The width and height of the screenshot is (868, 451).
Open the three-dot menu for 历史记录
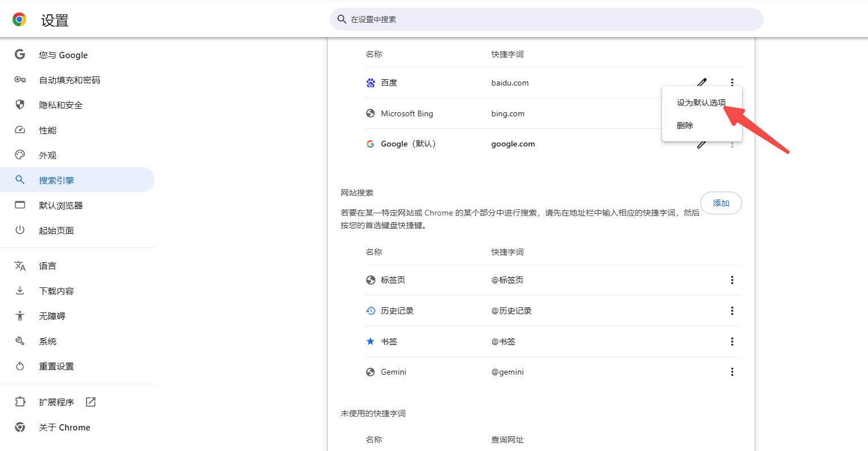[x=732, y=311]
